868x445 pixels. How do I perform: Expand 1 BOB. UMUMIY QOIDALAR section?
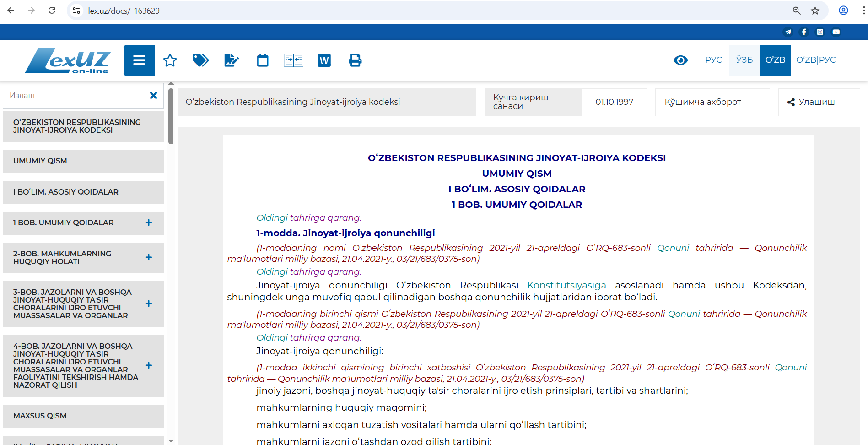(x=149, y=222)
